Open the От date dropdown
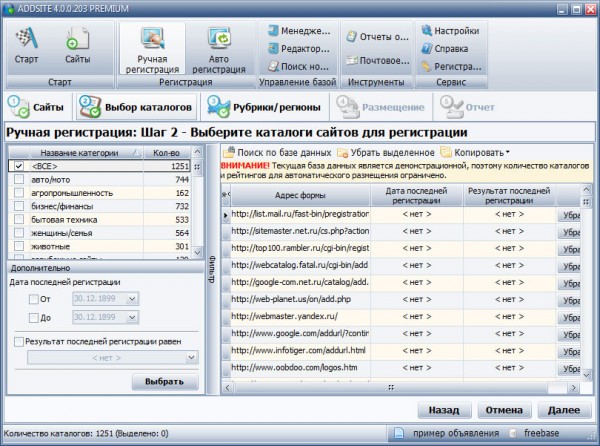The width and height of the screenshot is (600, 446). tap(132, 299)
